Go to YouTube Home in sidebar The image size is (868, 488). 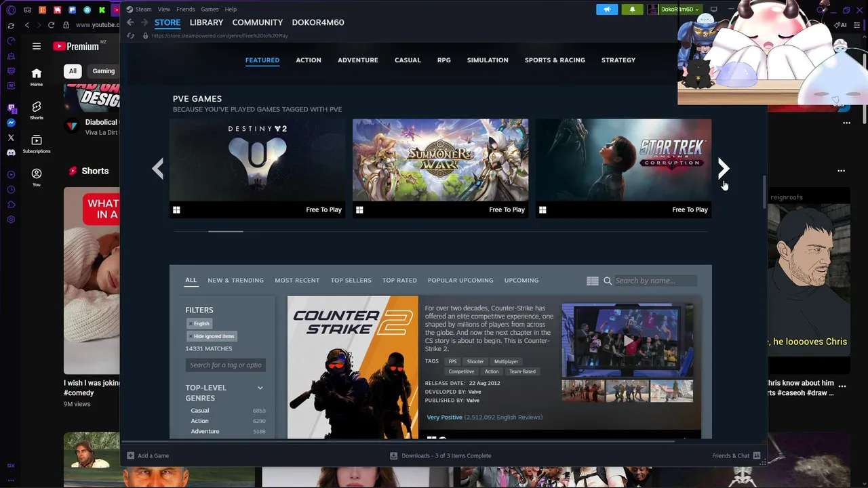[37, 77]
